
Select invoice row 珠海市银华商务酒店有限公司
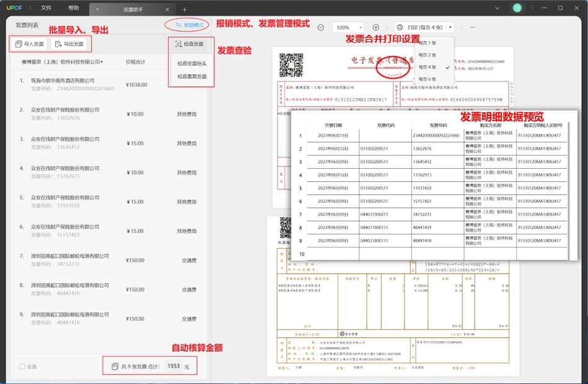pyautogui.click(x=108, y=84)
